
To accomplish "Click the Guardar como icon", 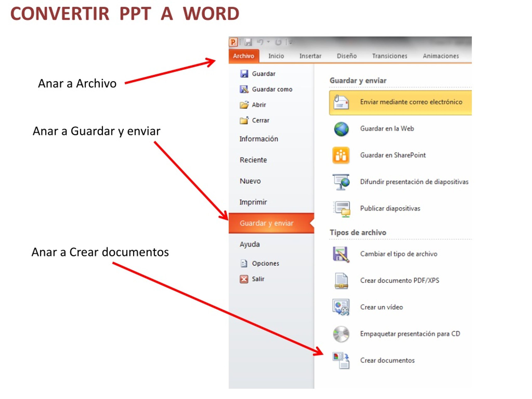I will 244,89.
